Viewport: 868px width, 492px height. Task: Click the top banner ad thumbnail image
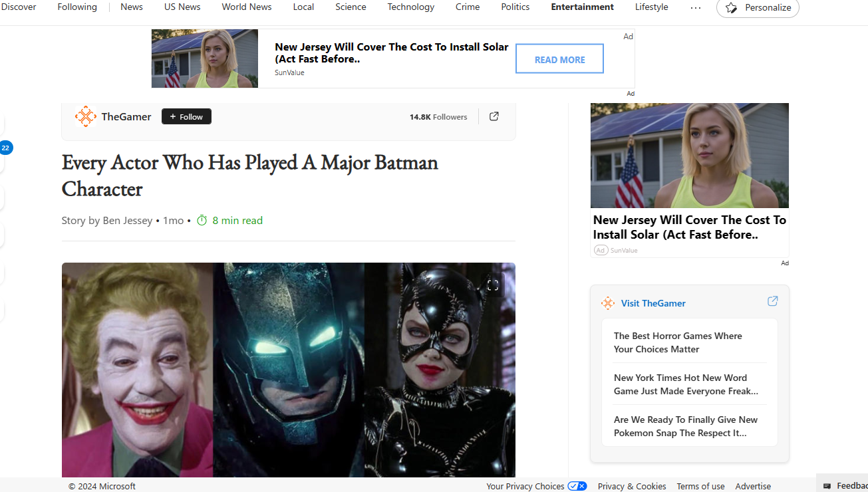tap(205, 59)
